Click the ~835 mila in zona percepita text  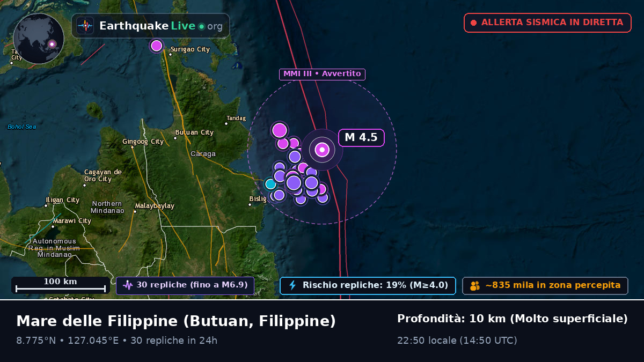click(553, 285)
